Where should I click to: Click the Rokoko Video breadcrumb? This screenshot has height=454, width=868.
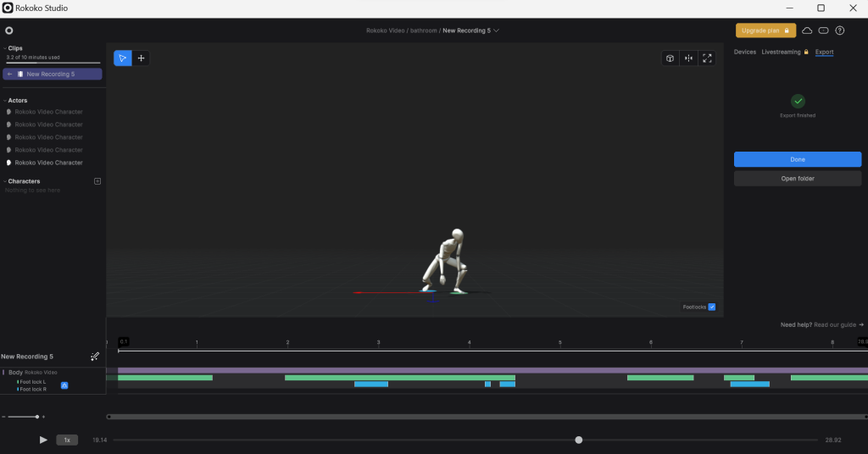point(386,30)
